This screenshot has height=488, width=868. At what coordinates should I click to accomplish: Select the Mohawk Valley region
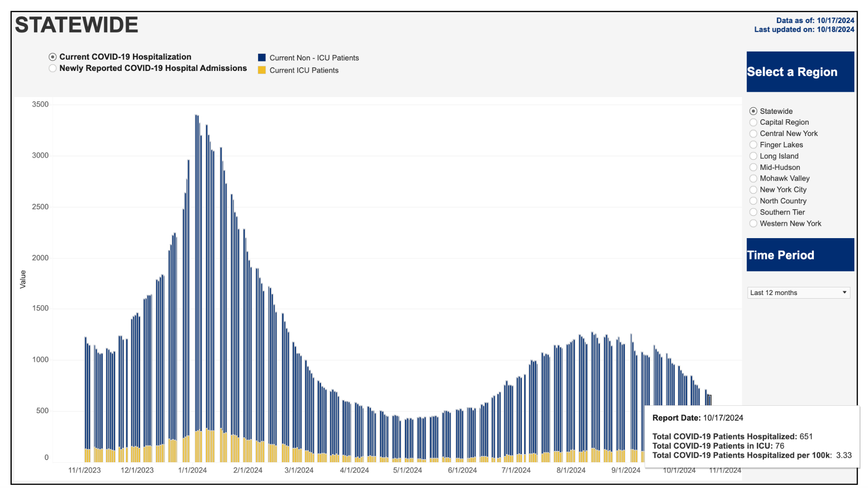753,178
